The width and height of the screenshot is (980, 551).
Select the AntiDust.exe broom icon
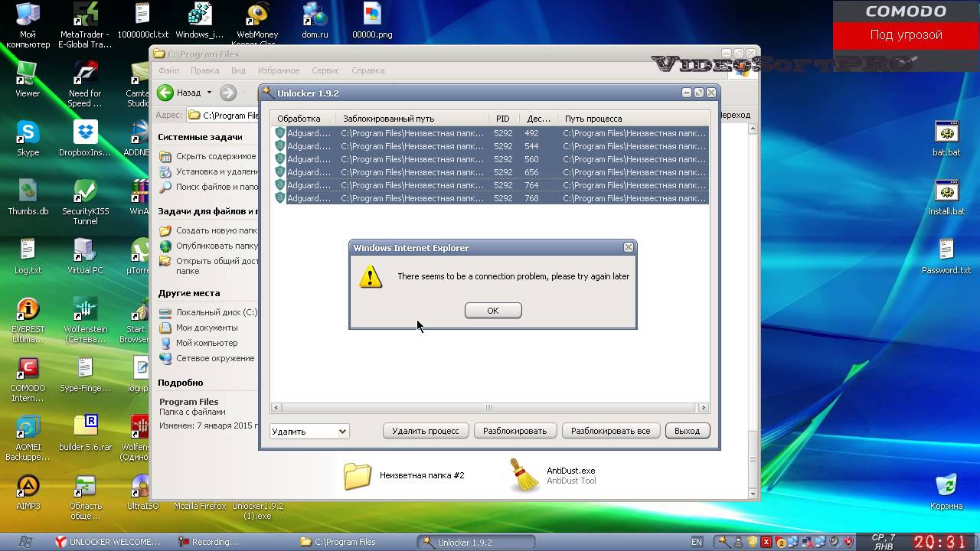coord(524,474)
